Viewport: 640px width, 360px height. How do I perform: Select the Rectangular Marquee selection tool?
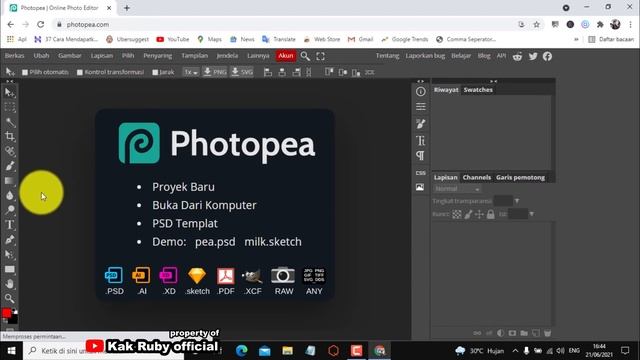coord(9,107)
